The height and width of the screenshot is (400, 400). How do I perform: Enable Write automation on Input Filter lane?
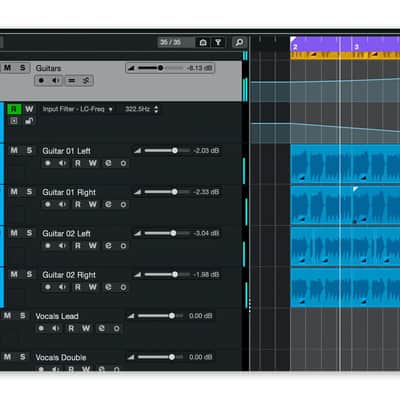(29, 109)
